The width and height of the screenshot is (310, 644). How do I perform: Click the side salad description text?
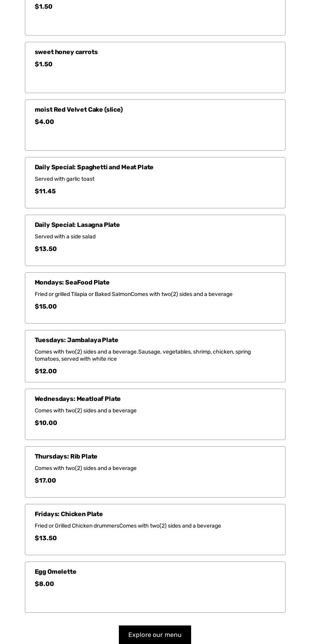click(x=65, y=236)
